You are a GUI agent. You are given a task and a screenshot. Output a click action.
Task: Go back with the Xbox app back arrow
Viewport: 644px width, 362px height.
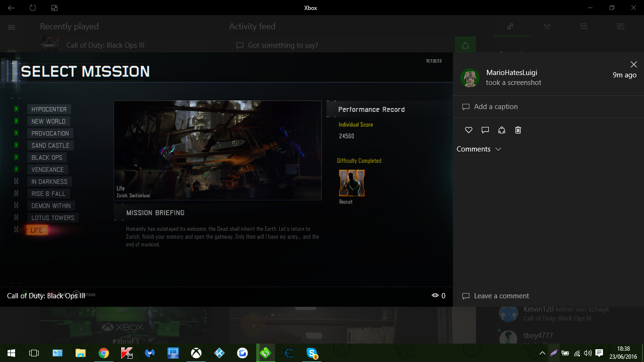click(11, 8)
